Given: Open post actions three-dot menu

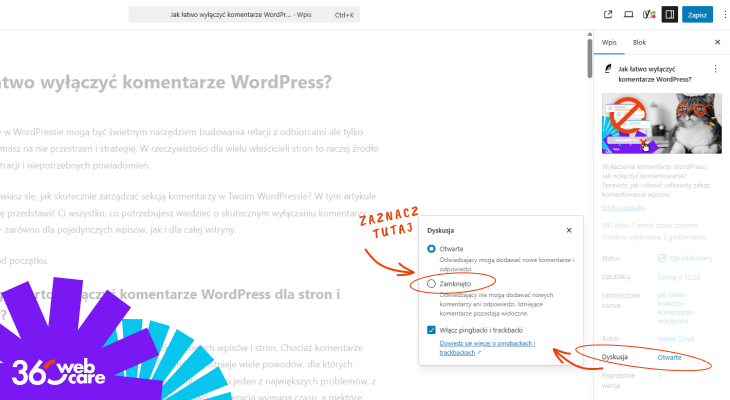Looking at the screenshot, I should (715, 69).
